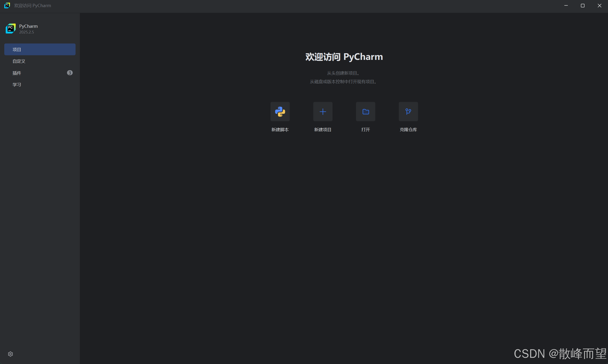Open settings via the gear icon
Image resolution: width=608 pixels, height=364 pixels.
[x=10, y=354]
